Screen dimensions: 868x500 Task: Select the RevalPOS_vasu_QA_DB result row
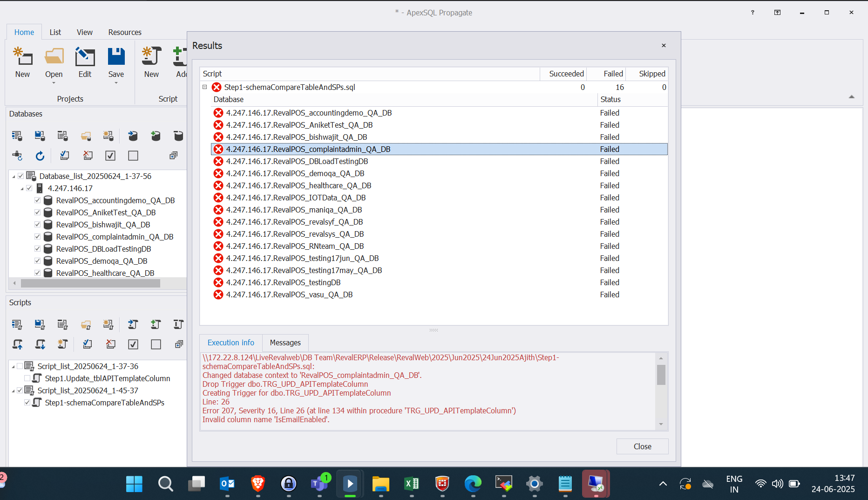[x=289, y=295]
